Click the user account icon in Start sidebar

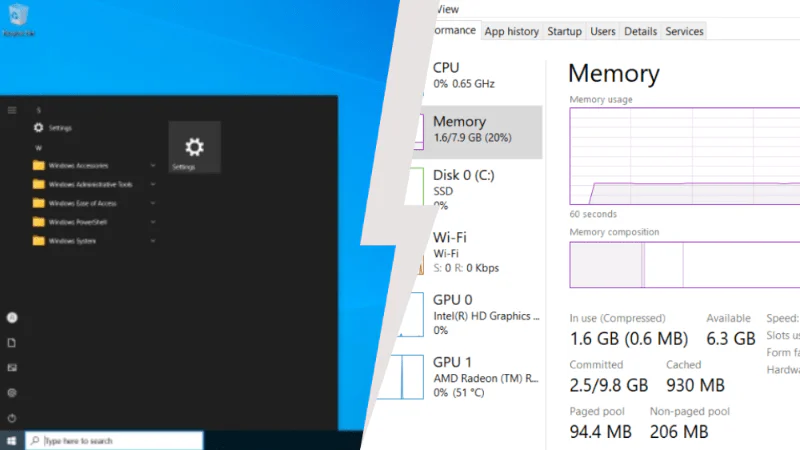tap(12, 317)
